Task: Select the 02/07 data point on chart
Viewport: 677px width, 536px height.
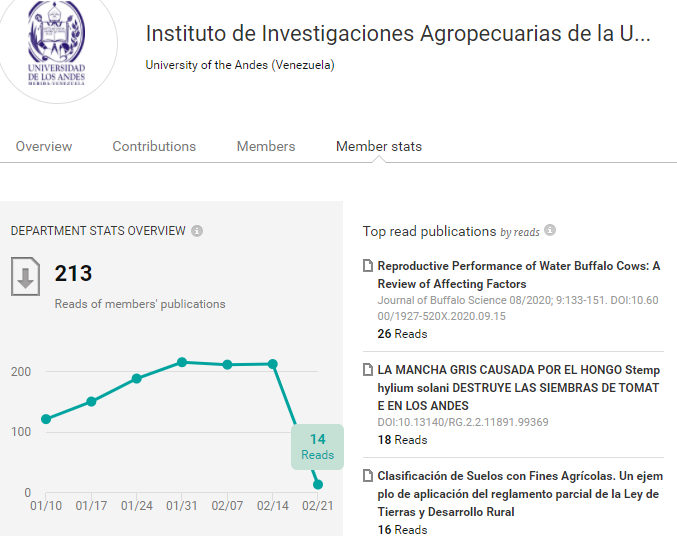Action: [x=227, y=365]
